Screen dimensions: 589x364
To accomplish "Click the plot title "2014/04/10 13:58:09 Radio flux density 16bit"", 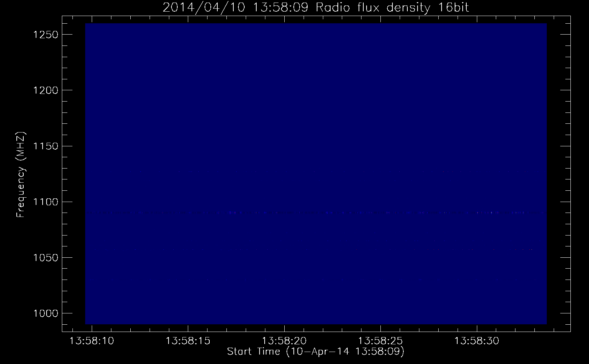I will point(316,8).
